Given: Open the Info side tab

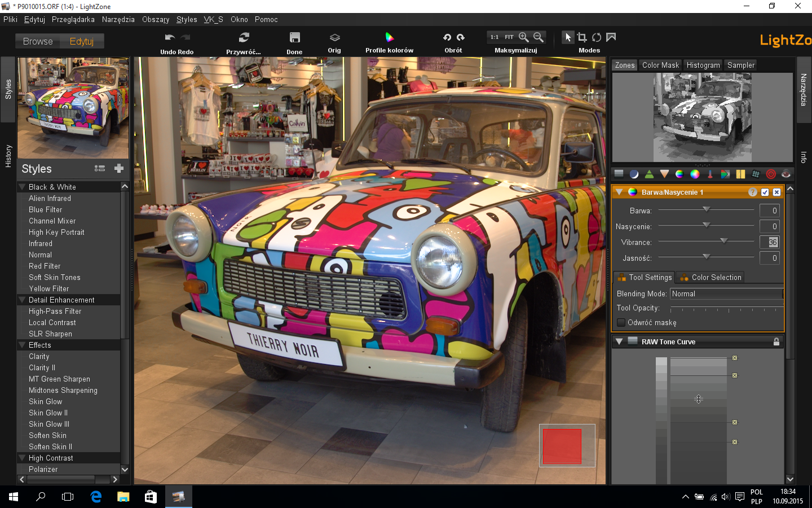Looking at the screenshot, I should [x=804, y=157].
